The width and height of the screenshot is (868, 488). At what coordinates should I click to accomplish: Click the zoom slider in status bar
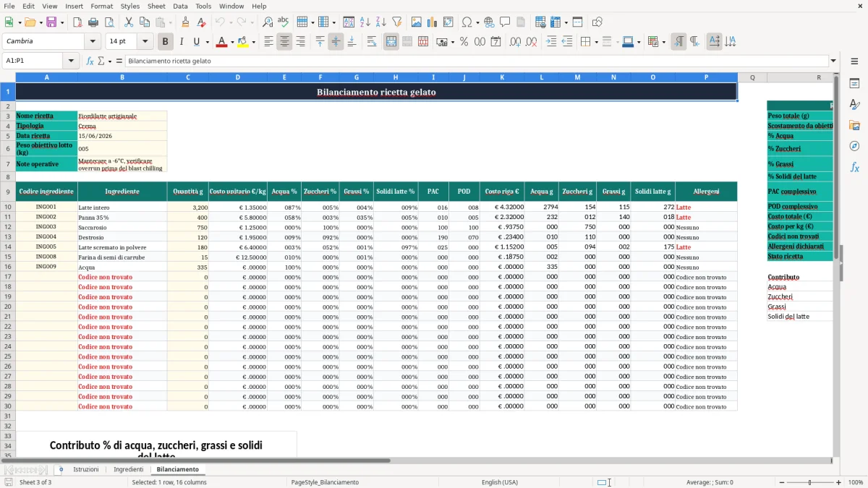click(809, 482)
